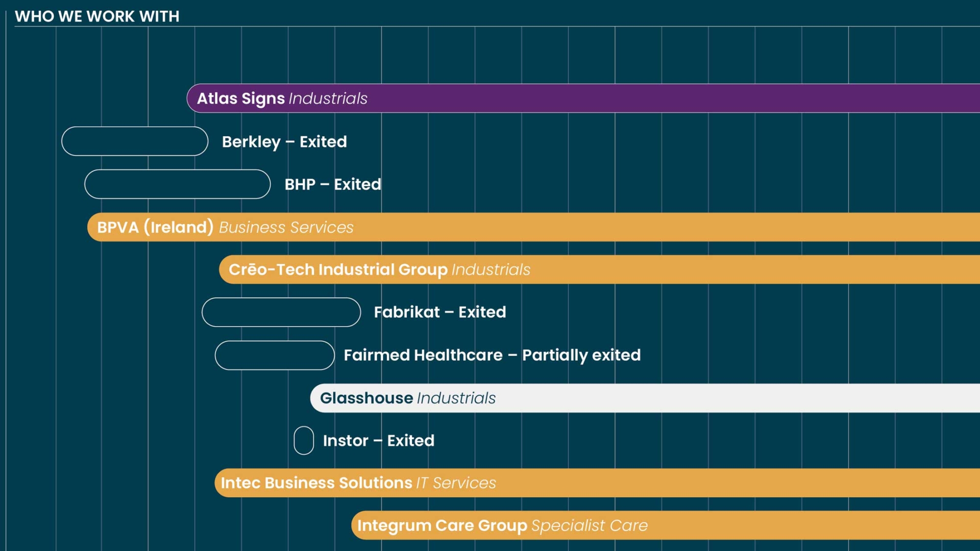The height and width of the screenshot is (551, 980).
Task: Click the empty outlined Berkley timeline bar
Action: [135, 142]
